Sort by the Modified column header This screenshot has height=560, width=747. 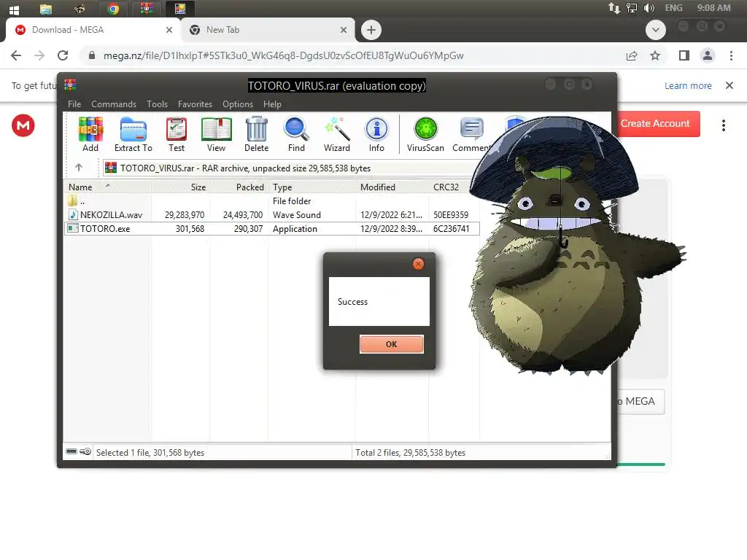(x=392, y=187)
